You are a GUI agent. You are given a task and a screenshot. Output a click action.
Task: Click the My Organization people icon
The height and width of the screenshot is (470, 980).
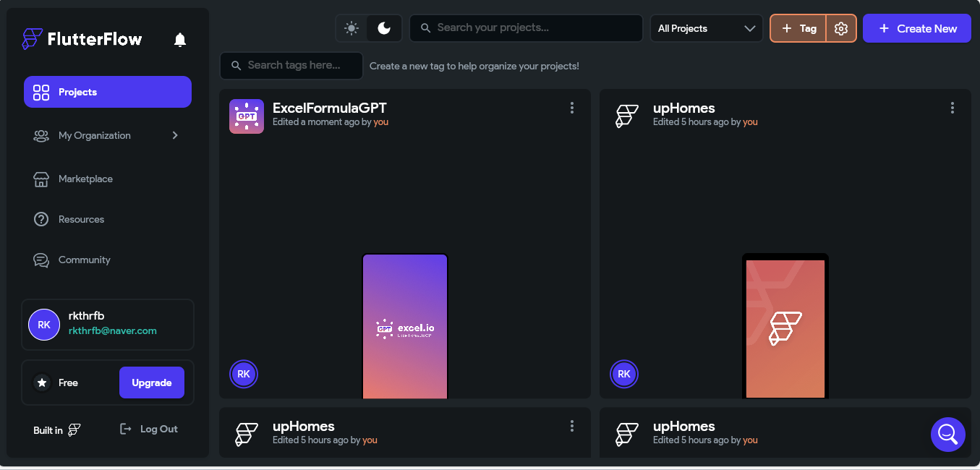(x=41, y=135)
